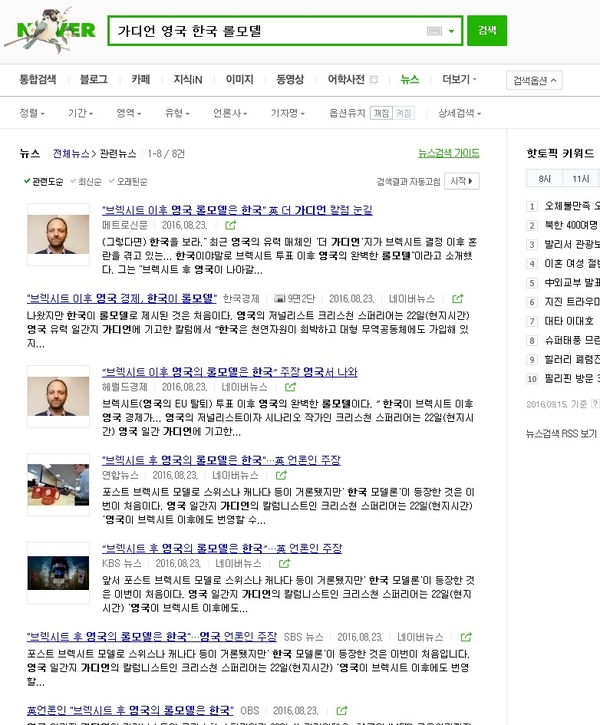Open the OBS article headline

coord(130,711)
